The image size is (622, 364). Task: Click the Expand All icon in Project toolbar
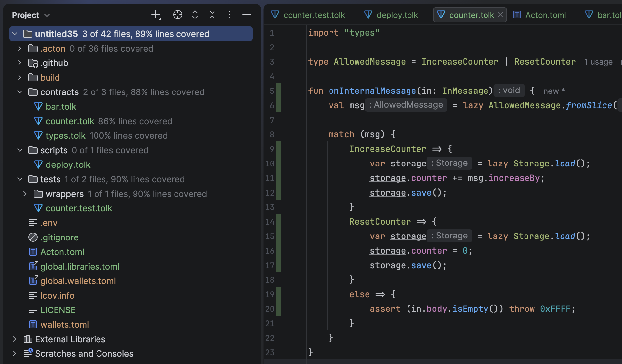[x=195, y=15]
